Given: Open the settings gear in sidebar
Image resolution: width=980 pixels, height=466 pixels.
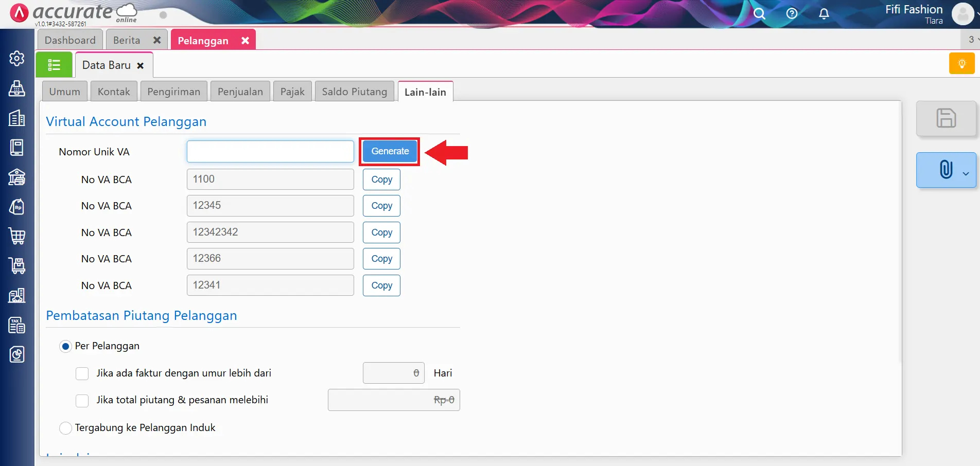Looking at the screenshot, I should coord(16,59).
